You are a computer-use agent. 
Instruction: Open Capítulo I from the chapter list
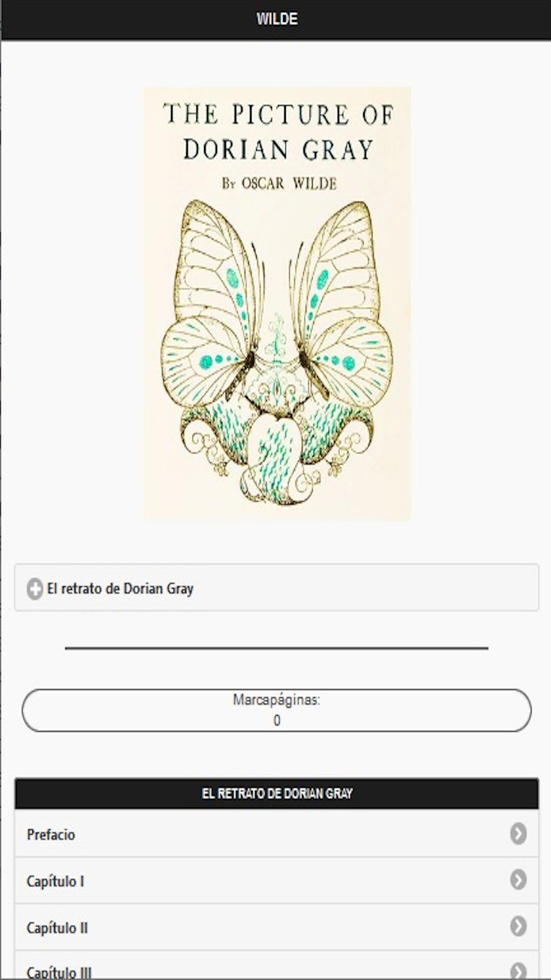(x=277, y=880)
